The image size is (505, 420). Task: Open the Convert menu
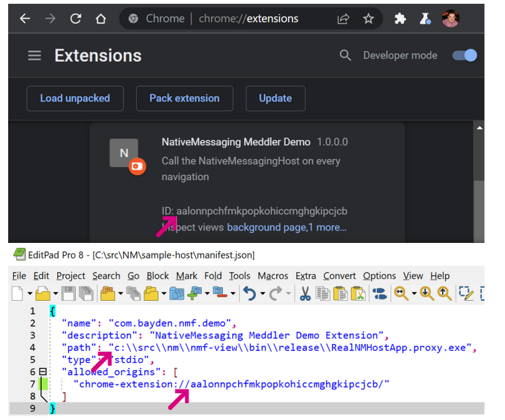[x=339, y=276]
